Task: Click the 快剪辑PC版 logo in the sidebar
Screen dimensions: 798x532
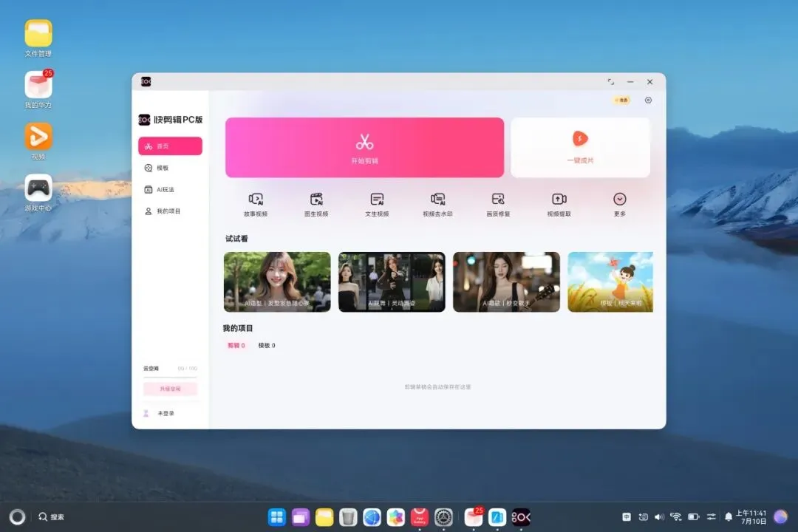Action: [x=171, y=120]
